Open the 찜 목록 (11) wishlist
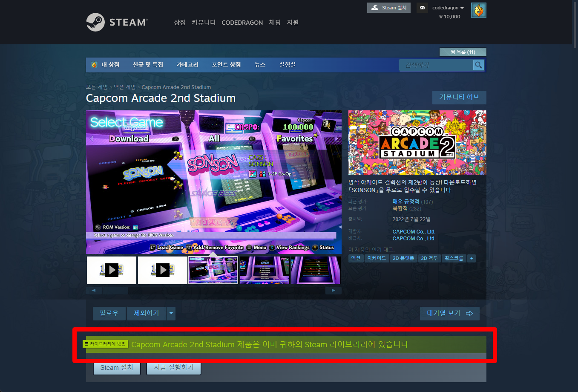The height and width of the screenshot is (392, 578). (x=463, y=52)
